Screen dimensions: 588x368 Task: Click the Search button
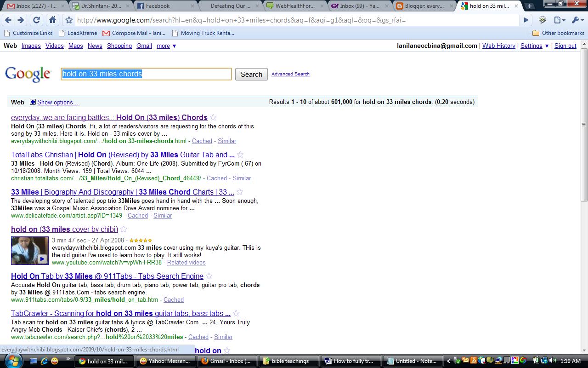(251, 74)
